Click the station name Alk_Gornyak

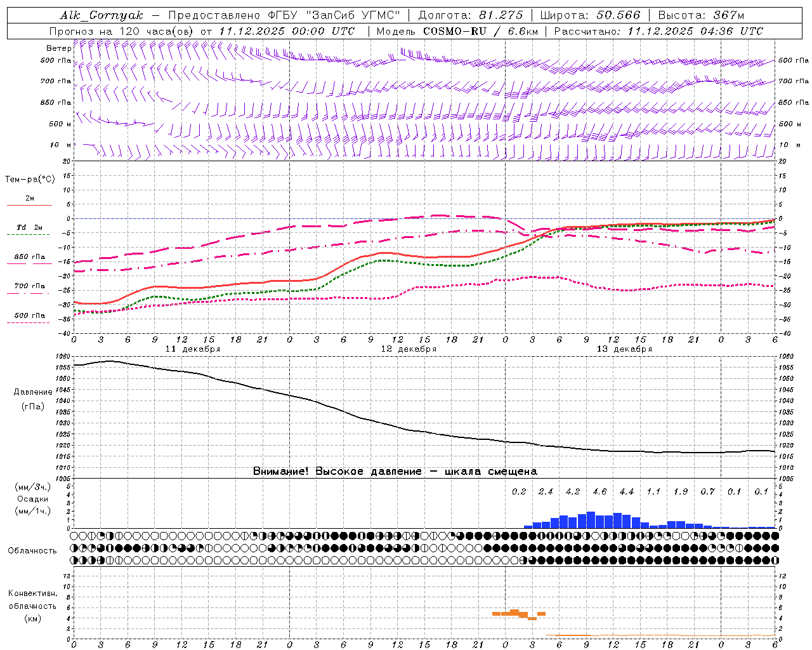click(101, 15)
